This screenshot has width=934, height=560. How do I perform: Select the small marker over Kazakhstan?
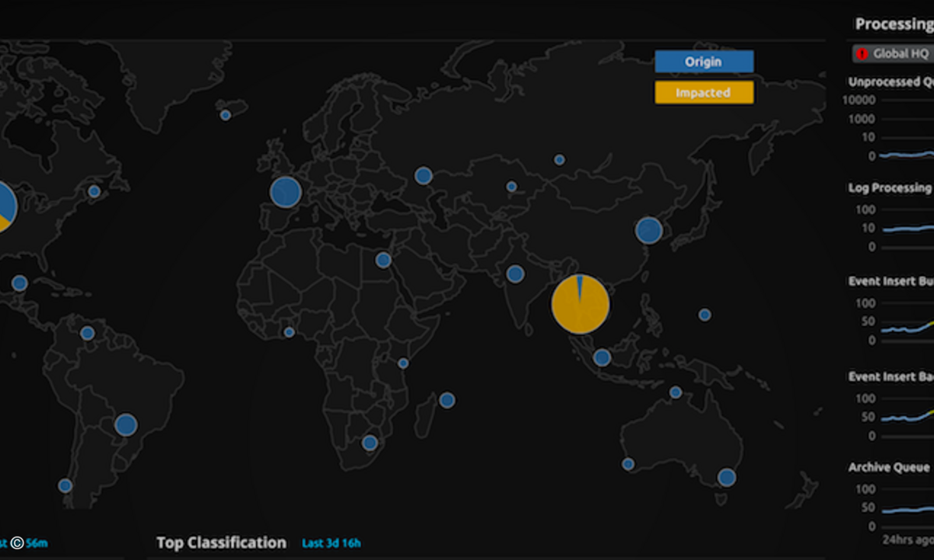(x=511, y=187)
